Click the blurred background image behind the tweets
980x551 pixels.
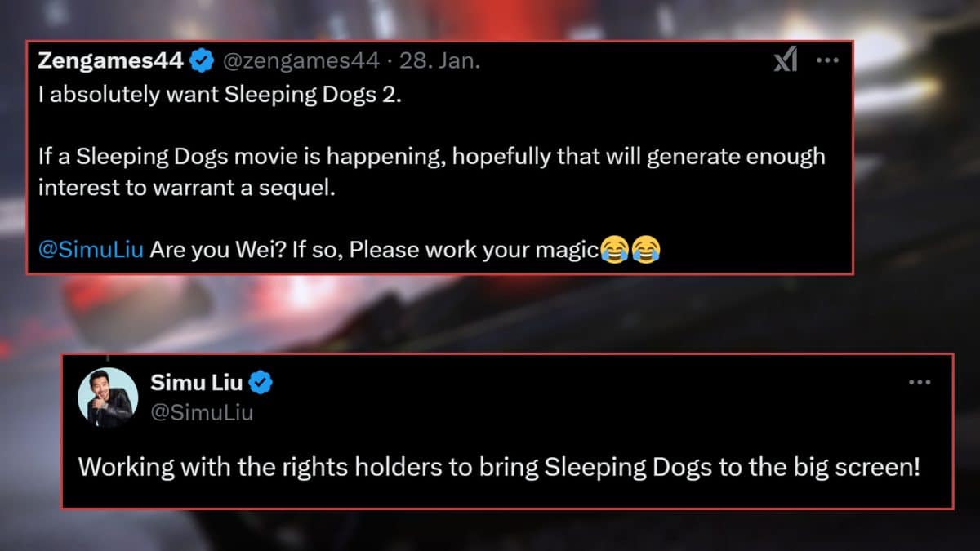(490, 314)
